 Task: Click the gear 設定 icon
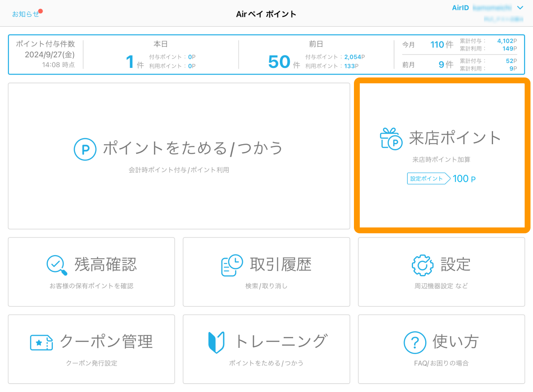(423, 265)
